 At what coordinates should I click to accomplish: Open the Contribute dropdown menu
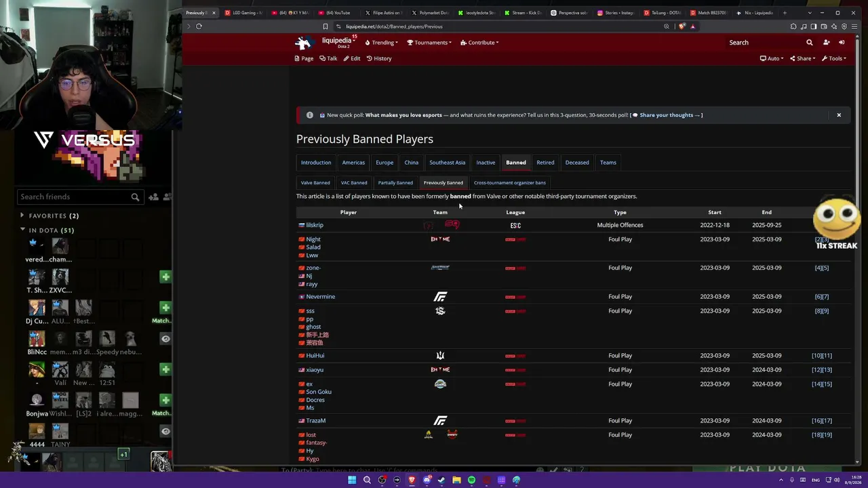tap(479, 43)
